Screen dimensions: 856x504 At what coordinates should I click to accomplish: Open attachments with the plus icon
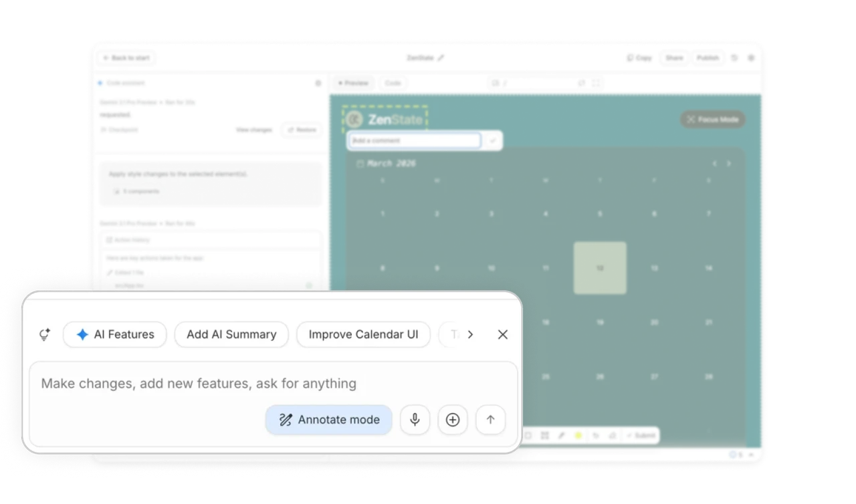[x=453, y=420]
